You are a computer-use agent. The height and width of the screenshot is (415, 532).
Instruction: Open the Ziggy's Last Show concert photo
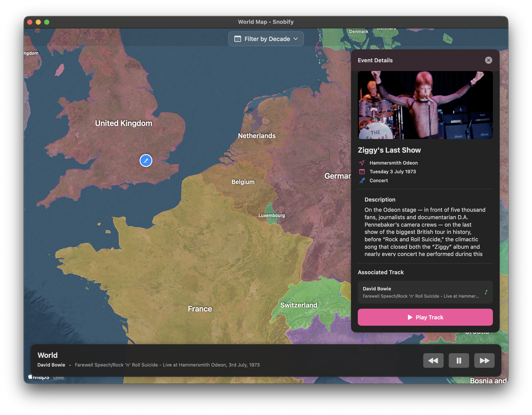(425, 105)
